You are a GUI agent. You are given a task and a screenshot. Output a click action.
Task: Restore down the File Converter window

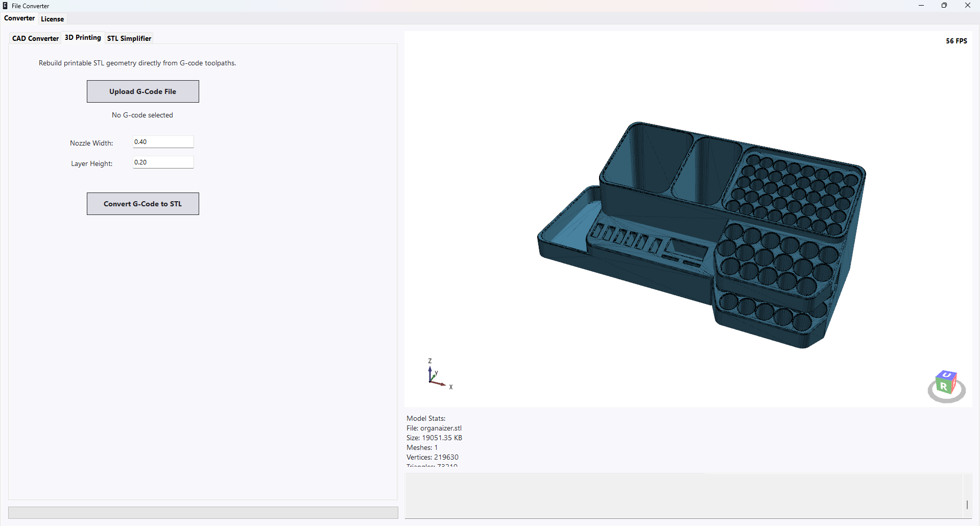click(944, 6)
